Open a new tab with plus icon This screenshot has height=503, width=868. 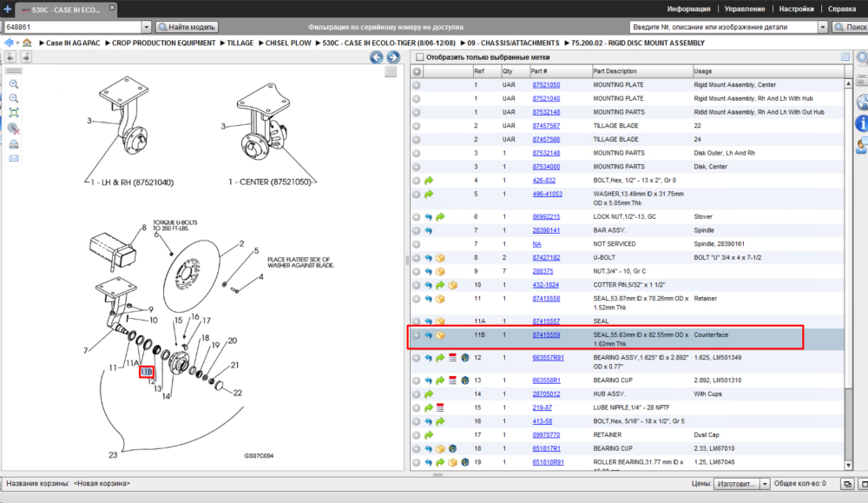(x=7, y=9)
